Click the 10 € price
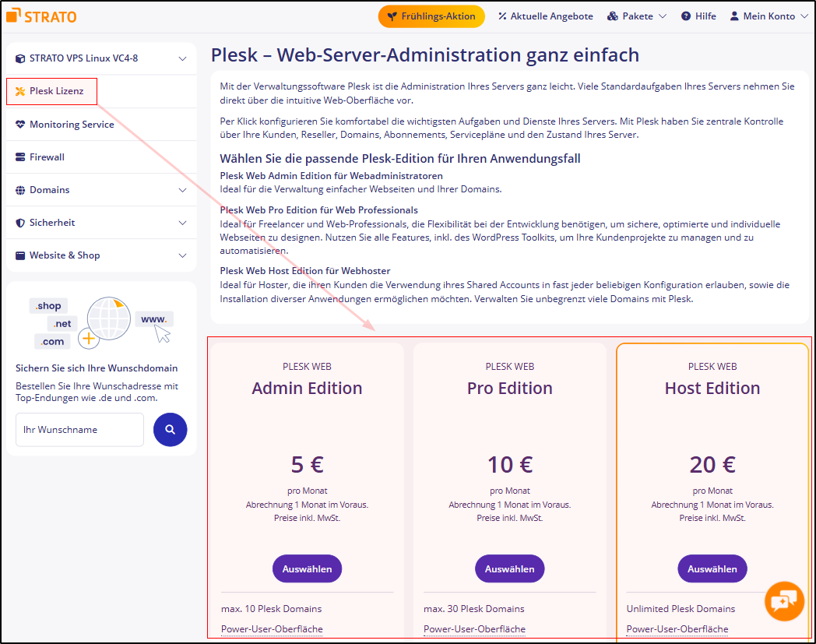Image resolution: width=816 pixels, height=644 pixels. click(x=509, y=465)
